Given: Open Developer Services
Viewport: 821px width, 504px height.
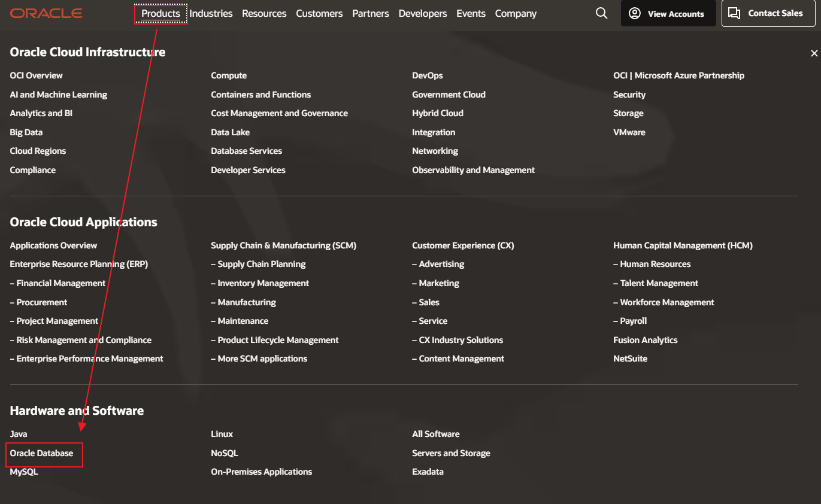Looking at the screenshot, I should coord(249,170).
